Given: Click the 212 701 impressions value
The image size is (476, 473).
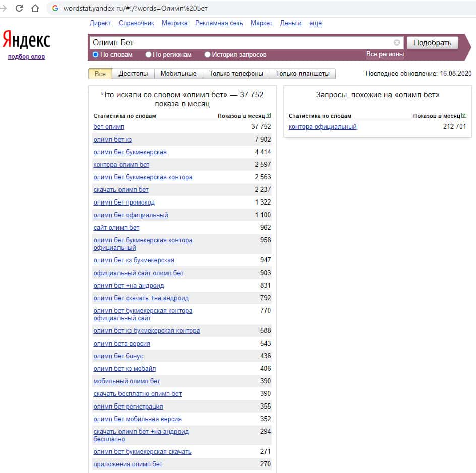Looking at the screenshot, I should pos(454,127).
